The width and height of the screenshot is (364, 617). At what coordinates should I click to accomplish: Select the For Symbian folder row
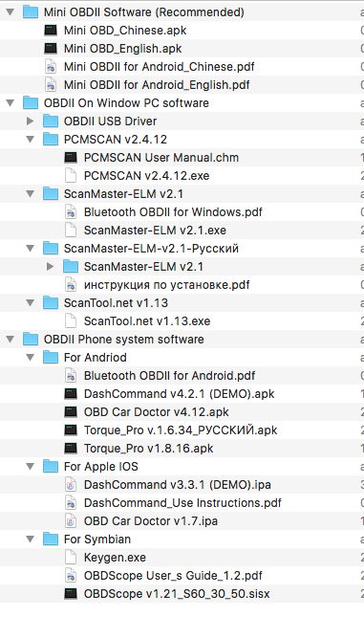(x=182, y=540)
